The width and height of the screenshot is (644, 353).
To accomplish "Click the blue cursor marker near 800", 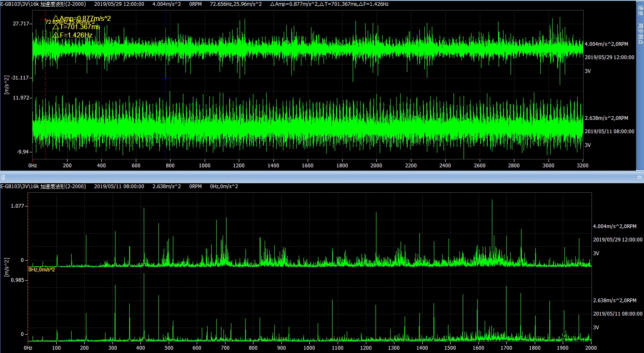I will pyautogui.click(x=165, y=78).
